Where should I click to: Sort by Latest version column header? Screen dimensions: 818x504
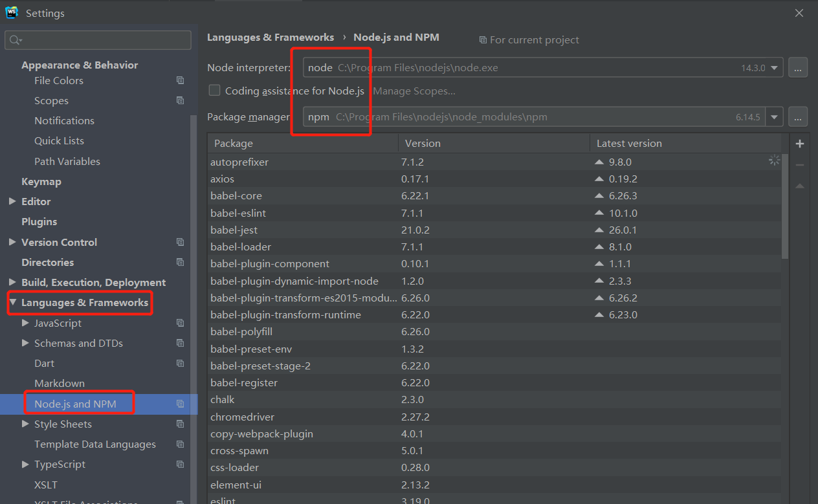pos(685,144)
